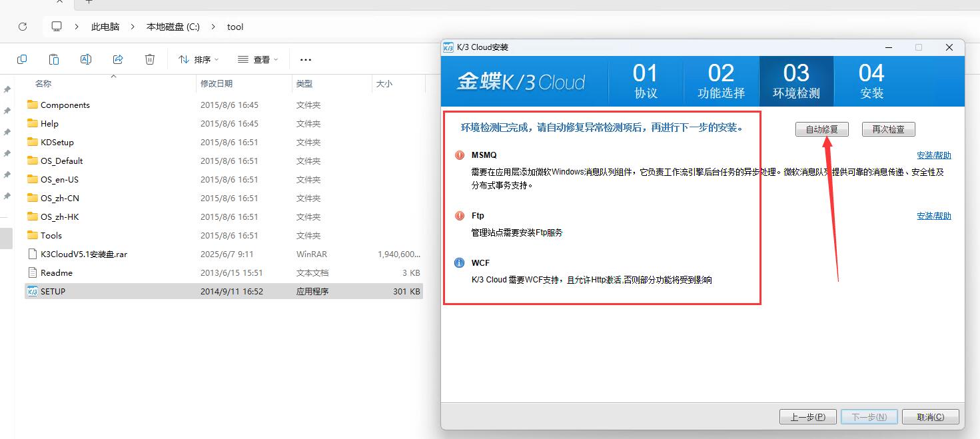Sort by the 大小 column header
This screenshot has height=439, width=980.
(x=384, y=84)
